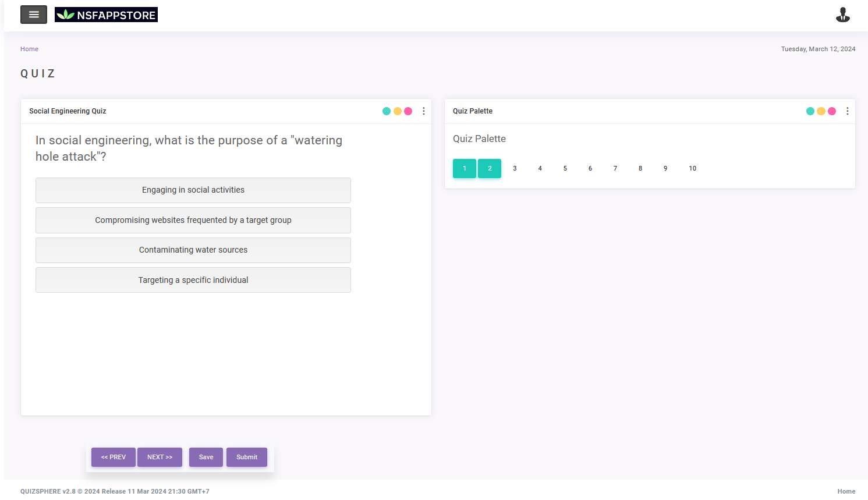Screen dimensions: 868x500
Task: Click the << PREV button
Action: [114, 457]
